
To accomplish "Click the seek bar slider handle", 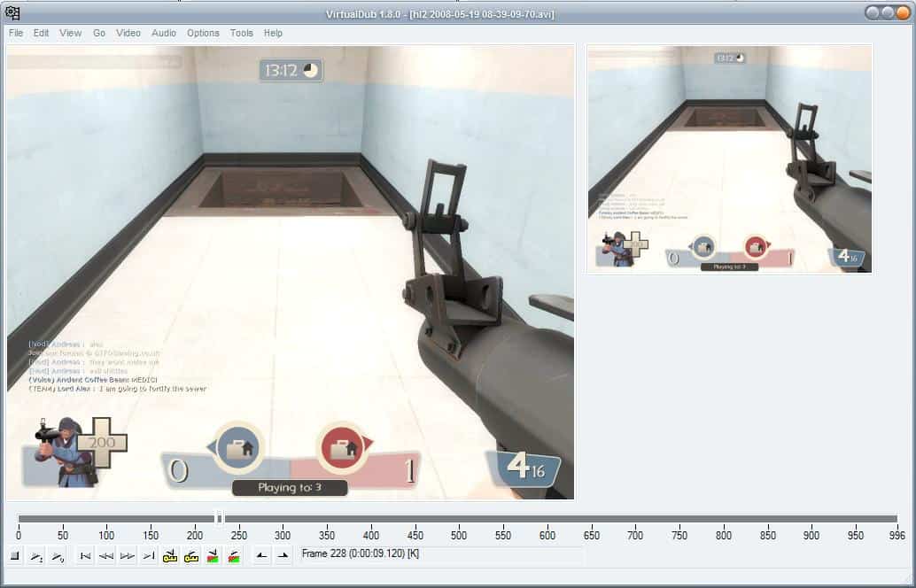I will pyautogui.click(x=219, y=518).
